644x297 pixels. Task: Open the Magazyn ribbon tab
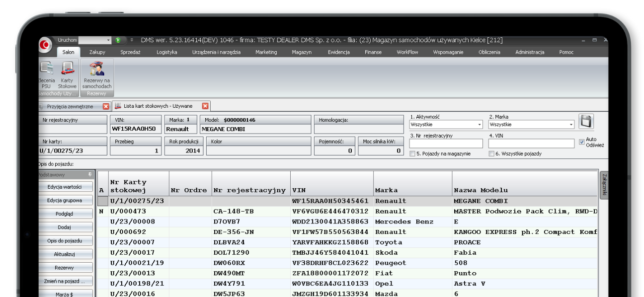(302, 52)
